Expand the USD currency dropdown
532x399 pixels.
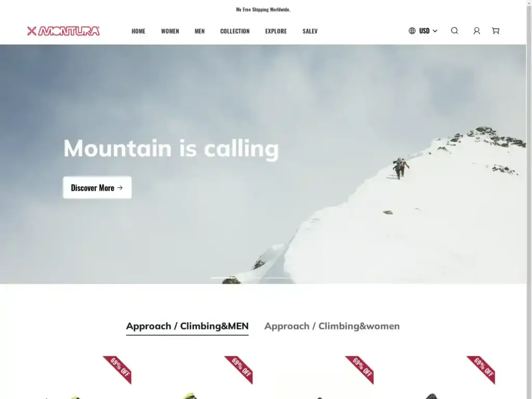tap(423, 31)
